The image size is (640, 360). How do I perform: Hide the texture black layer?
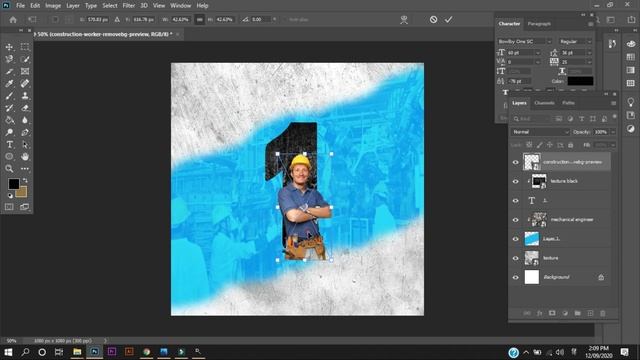point(516,181)
